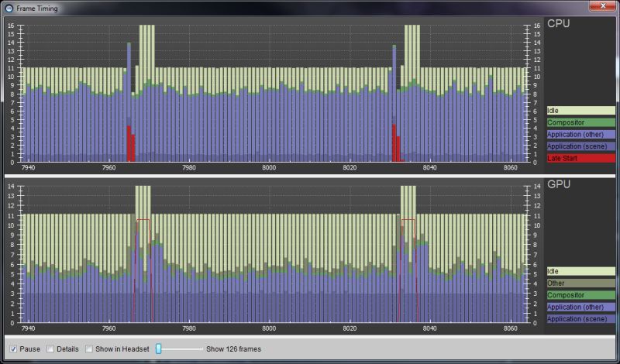Close the Frame Timing window
This screenshot has width=620, height=364.
[603, 6]
